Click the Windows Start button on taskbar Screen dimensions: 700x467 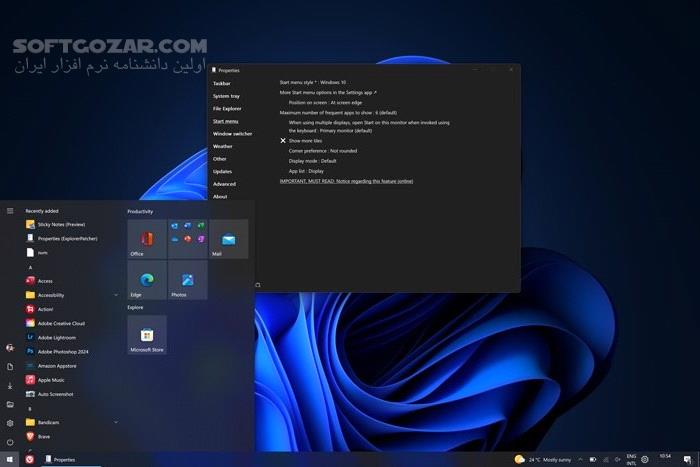click(x=10, y=459)
